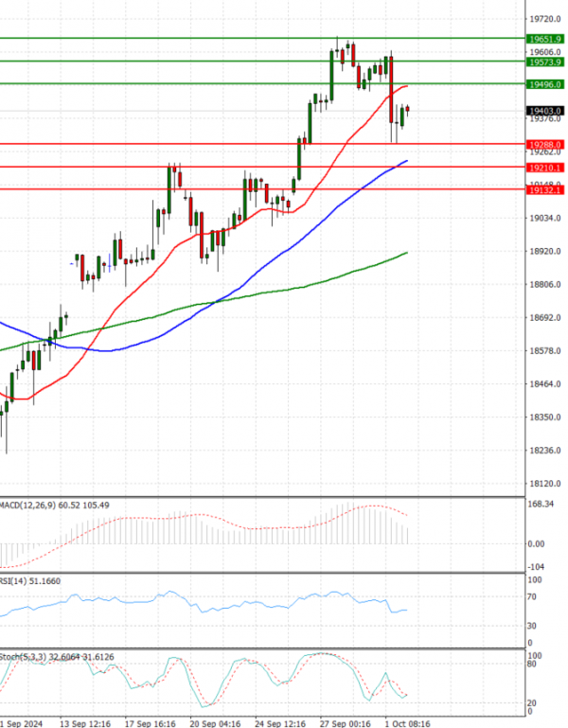Click the 1 Oct 08:16 time label
Viewport: 568px width, 728px height.
tap(407, 724)
